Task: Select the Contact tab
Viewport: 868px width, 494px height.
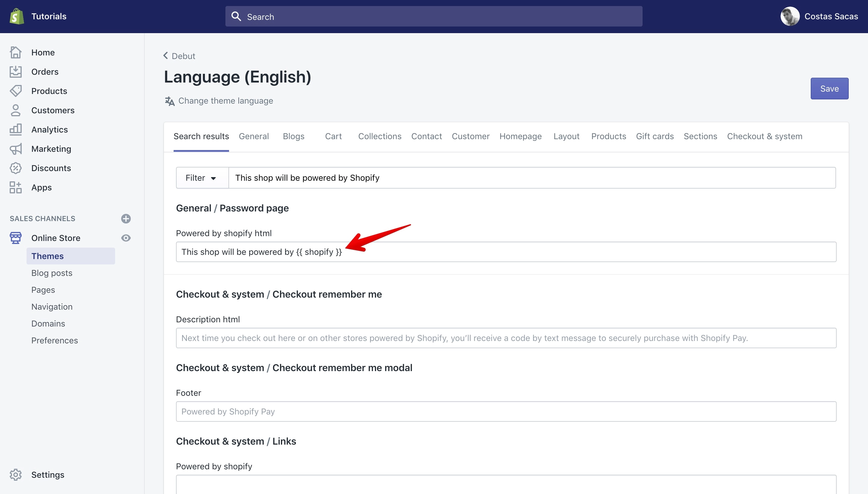Action: tap(426, 136)
